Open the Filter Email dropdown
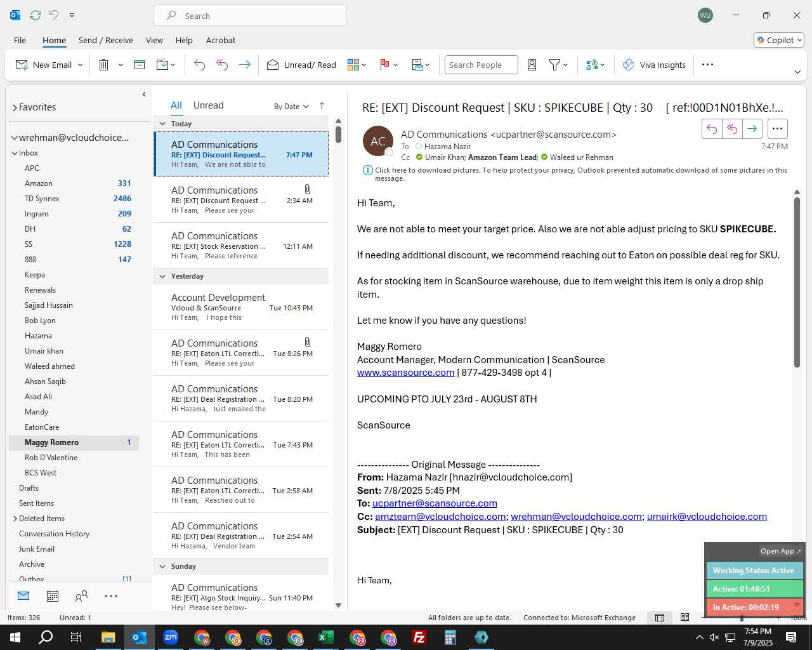Screen dimensions: 812x650 tap(558, 65)
